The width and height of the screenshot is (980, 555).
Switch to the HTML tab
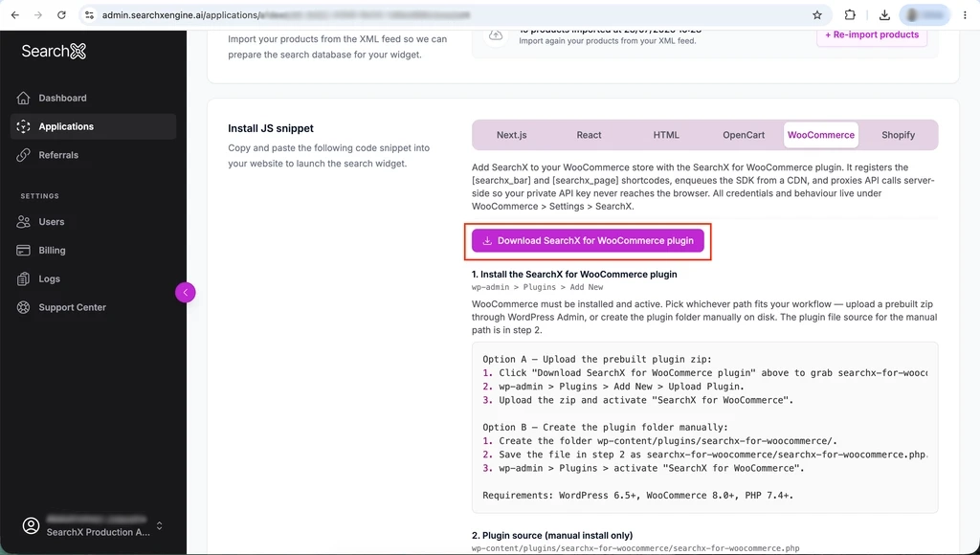coord(666,135)
